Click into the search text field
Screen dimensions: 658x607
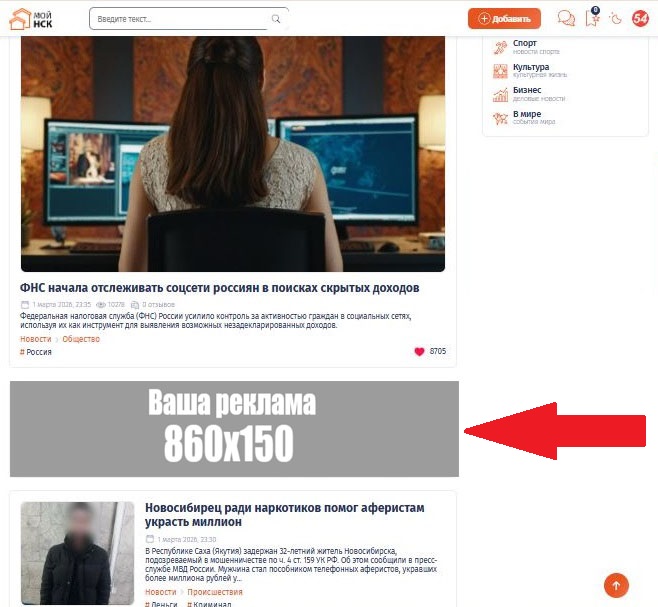[x=180, y=19]
